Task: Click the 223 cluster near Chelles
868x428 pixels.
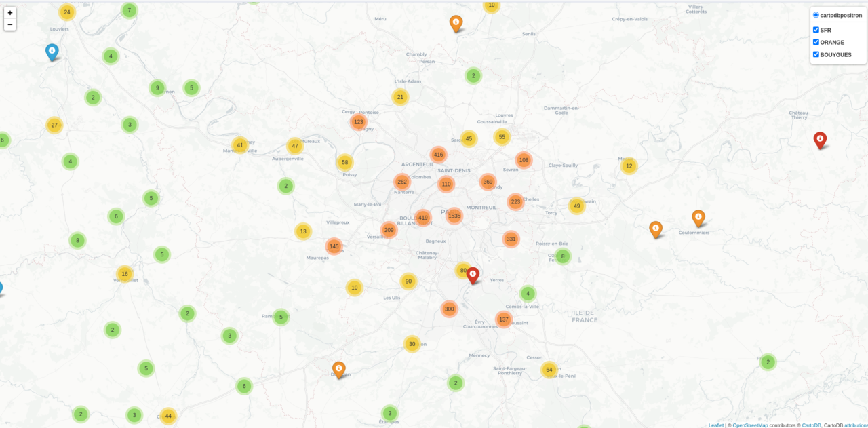Action: click(515, 201)
